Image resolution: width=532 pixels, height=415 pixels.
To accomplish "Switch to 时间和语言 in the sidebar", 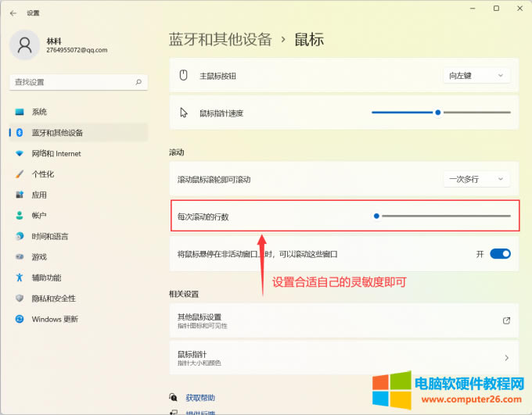I will [x=49, y=236].
